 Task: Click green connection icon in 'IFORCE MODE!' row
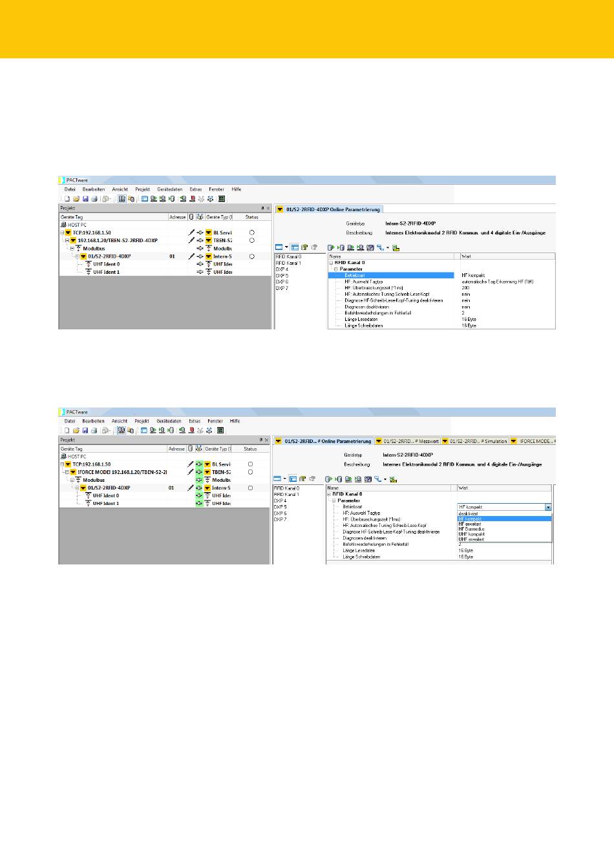coord(199,472)
